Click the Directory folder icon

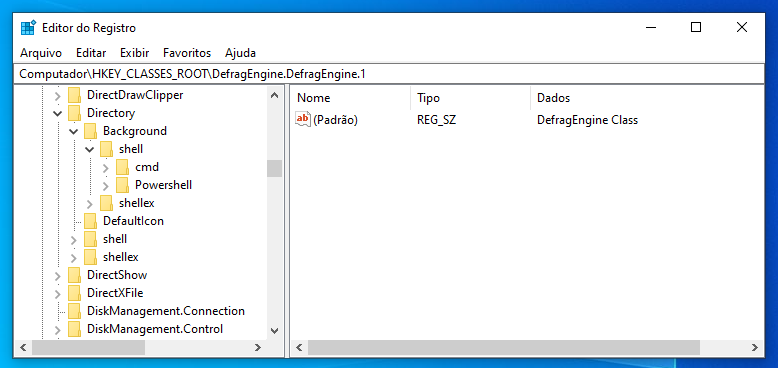click(74, 113)
